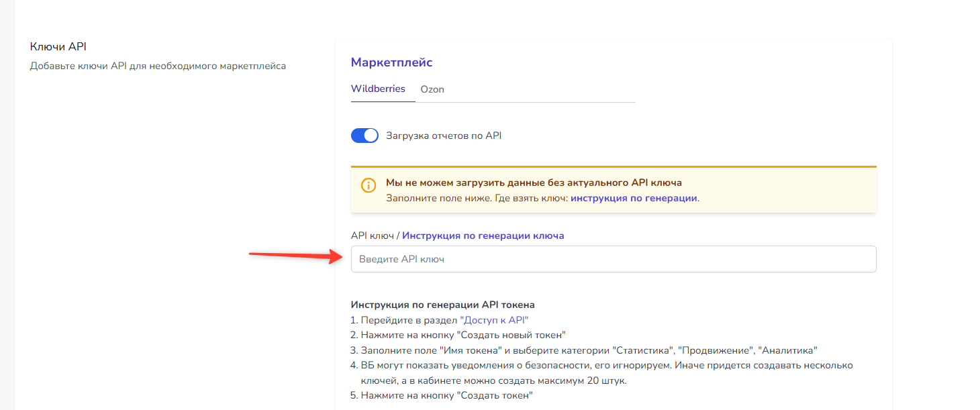Open "инструкция по генерации" link in warning banner
The width and height of the screenshot is (980, 410).
tap(634, 199)
